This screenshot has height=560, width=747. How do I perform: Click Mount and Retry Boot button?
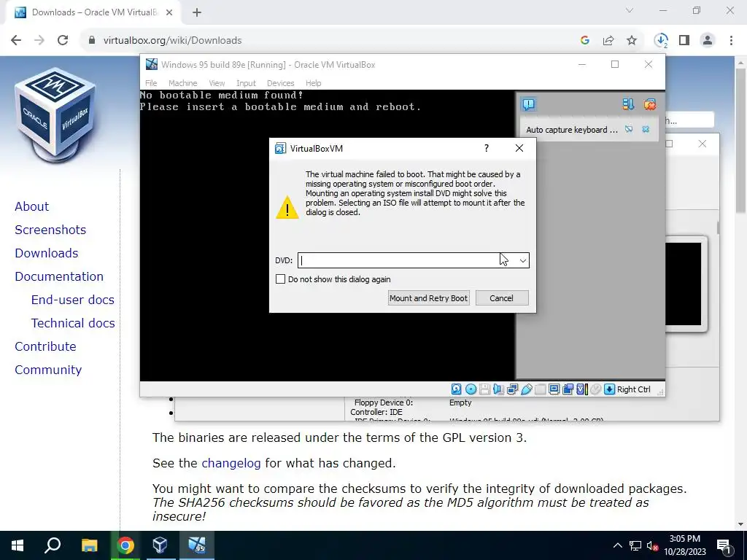click(429, 298)
